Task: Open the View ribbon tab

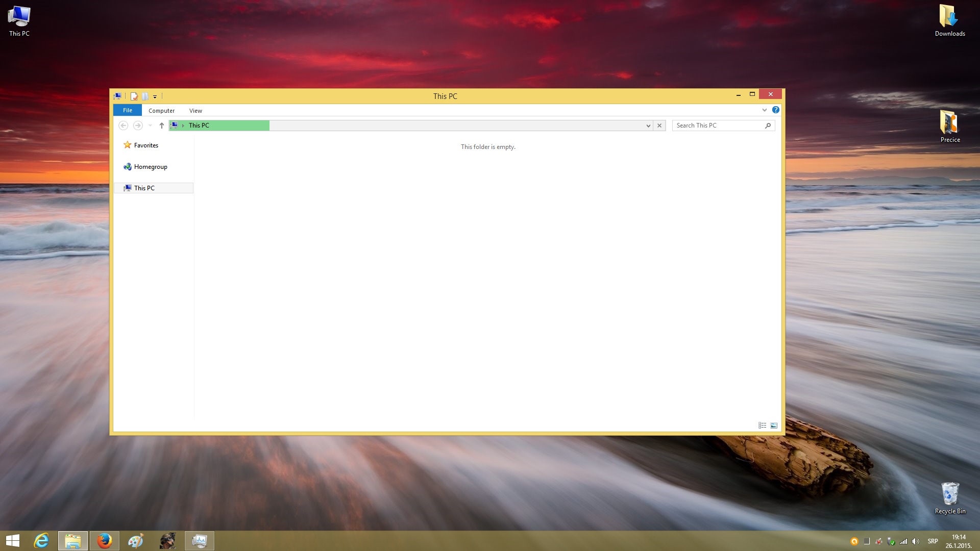Action: point(195,111)
